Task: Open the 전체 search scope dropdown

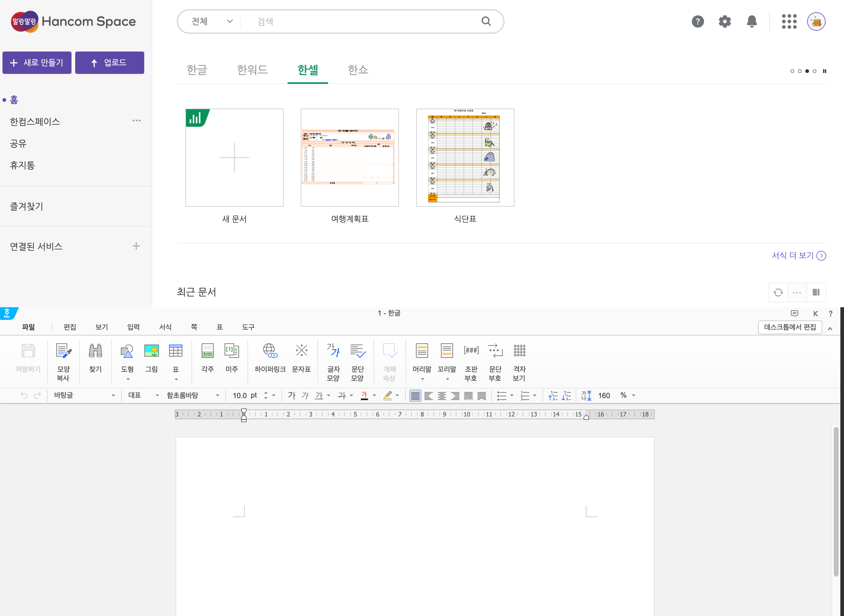Action: point(212,22)
